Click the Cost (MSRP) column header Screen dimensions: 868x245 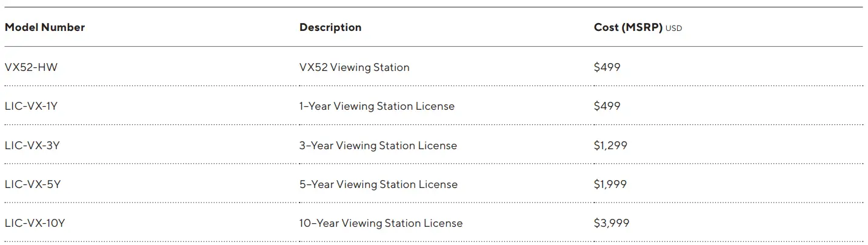[628, 27]
